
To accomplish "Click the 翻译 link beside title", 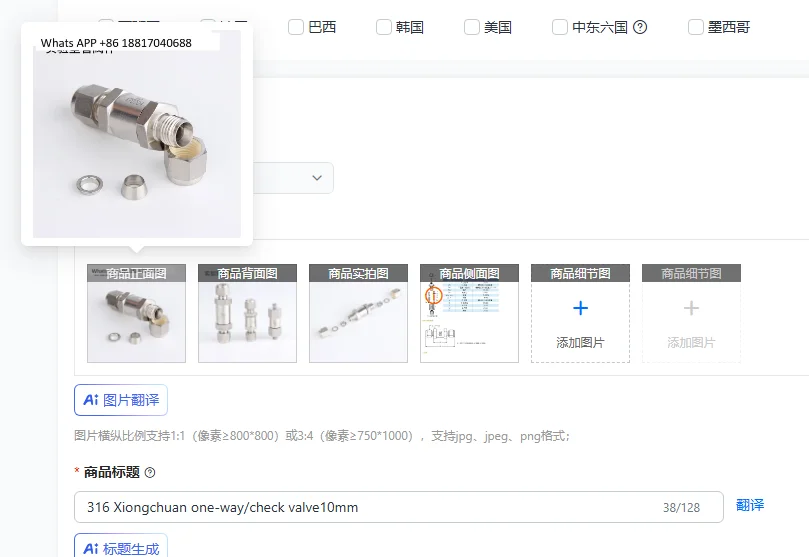I will (x=750, y=505).
